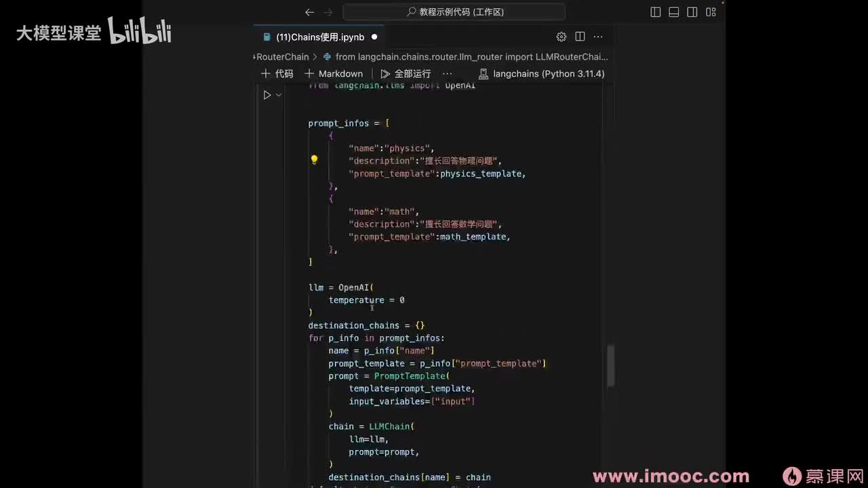Expand the run cell options chevron

click(279, 95)
